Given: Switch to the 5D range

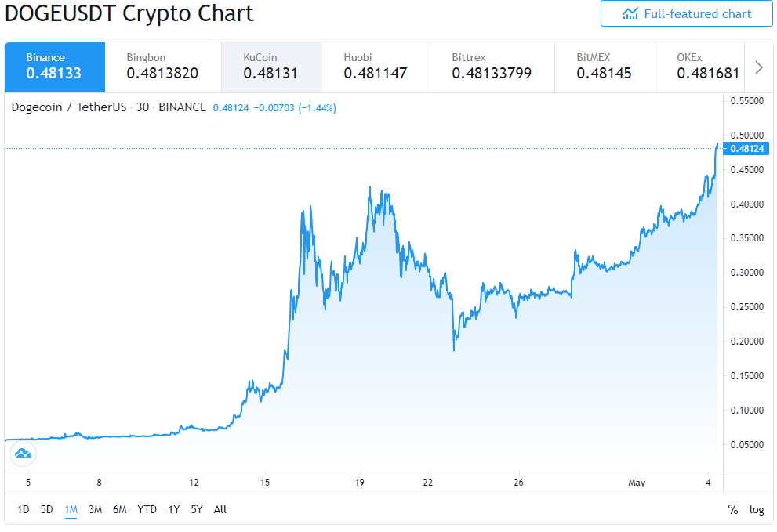Looking at the screenshot, I should pyautogui.click(x=46, y=509).
